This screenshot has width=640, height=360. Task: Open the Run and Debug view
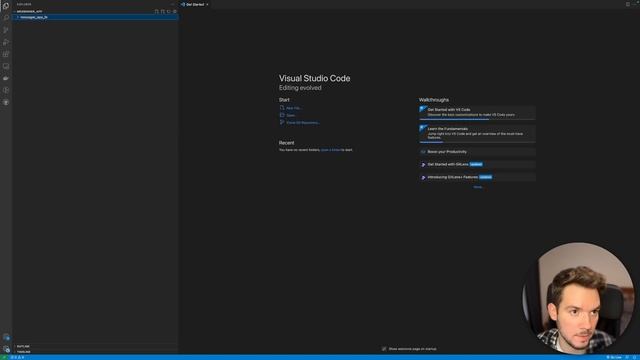(x=6, y=42)
